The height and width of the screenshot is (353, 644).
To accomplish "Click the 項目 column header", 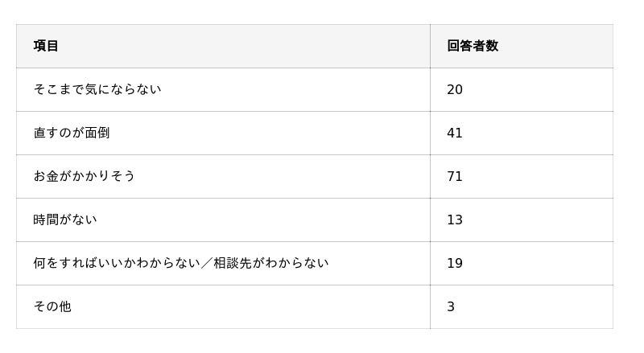I will coord(46,46).
